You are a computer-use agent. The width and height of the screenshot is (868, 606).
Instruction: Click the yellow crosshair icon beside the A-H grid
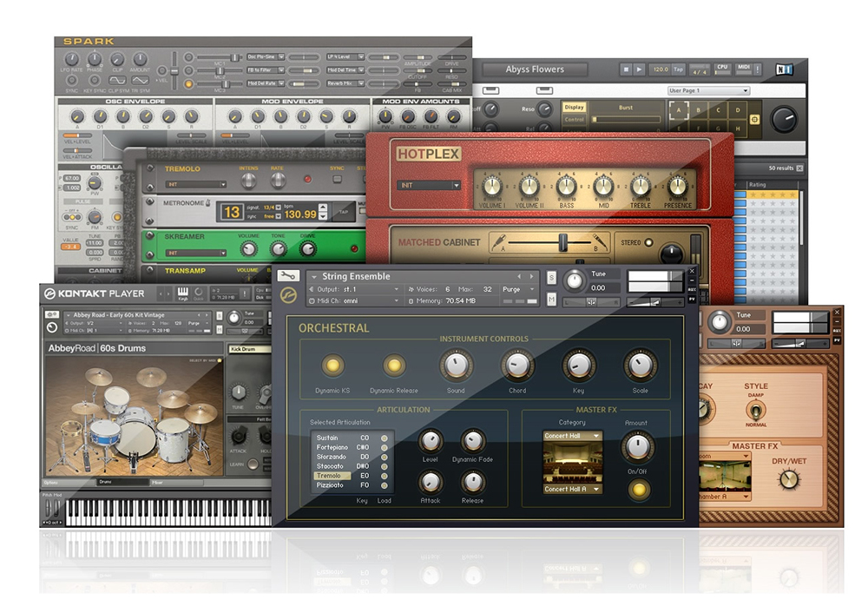(754, 119)
